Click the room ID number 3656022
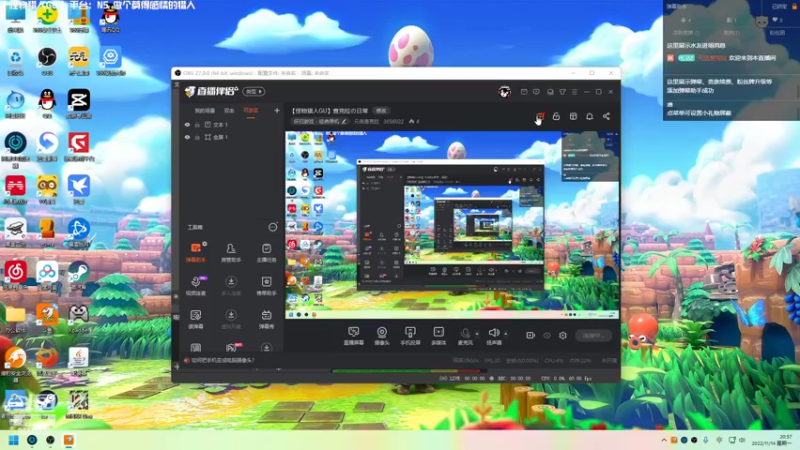 point(393,122)
